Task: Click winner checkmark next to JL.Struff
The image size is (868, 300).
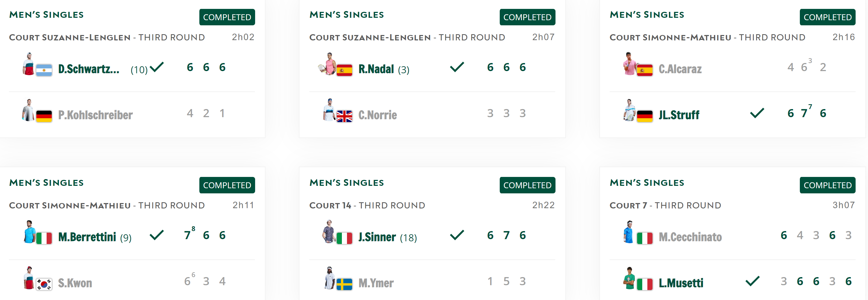Action: click(757, 113)
